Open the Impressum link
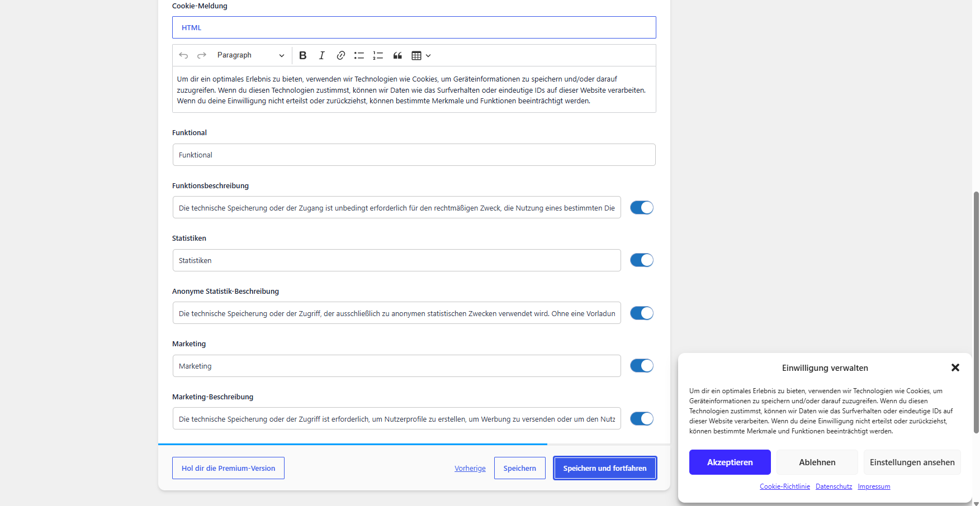The image size is (980, 506). pyautogui.click(x=874, y=486)
